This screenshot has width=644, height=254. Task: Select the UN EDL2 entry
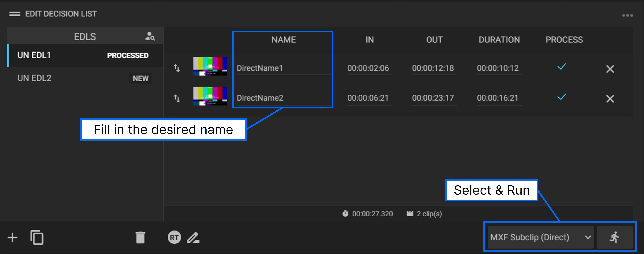[x=34, y=78]
